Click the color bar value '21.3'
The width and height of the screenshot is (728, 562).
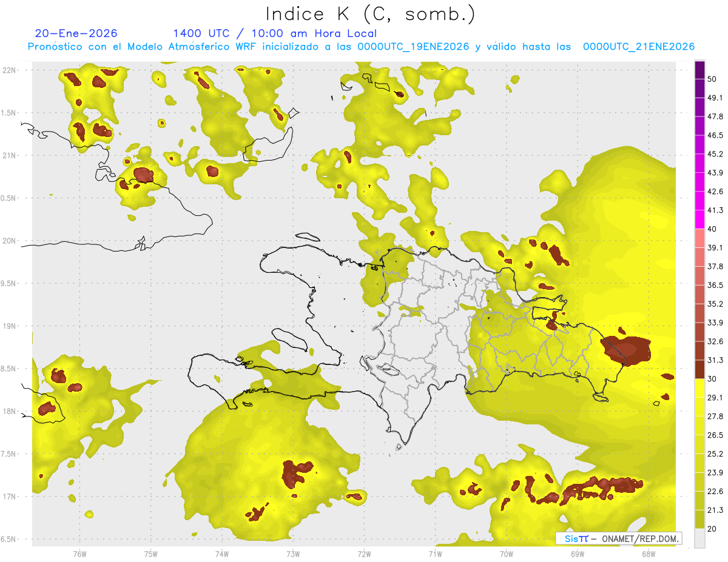click(715, 510)
